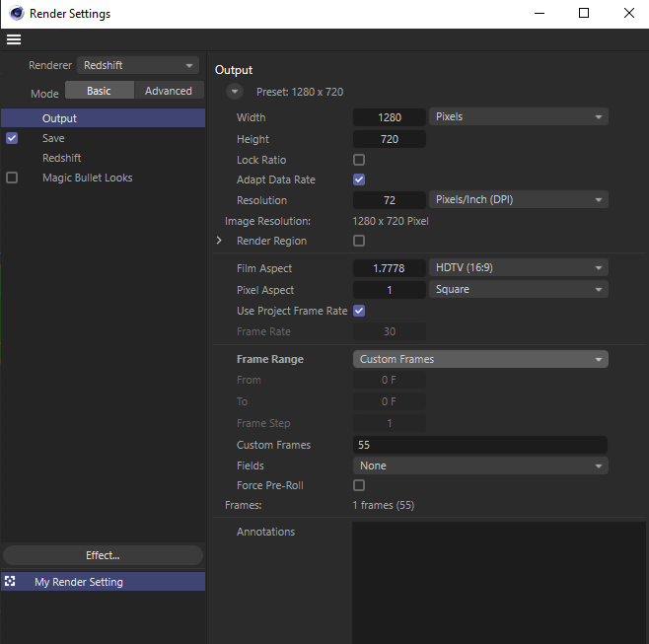
Task: Uncheck Use Project Frame Rate
Action: tap(359, 311)
